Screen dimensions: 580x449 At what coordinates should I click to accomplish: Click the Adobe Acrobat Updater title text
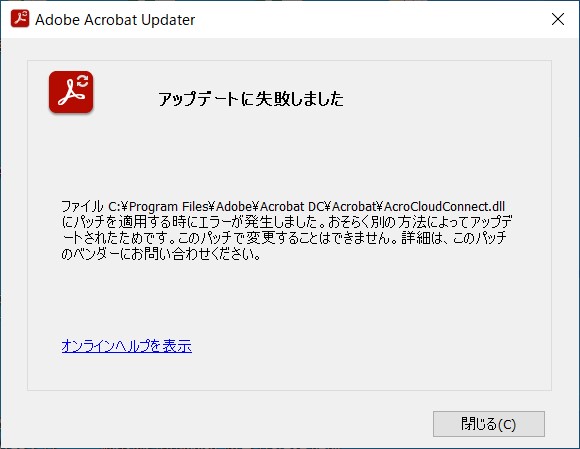point(115,20)
